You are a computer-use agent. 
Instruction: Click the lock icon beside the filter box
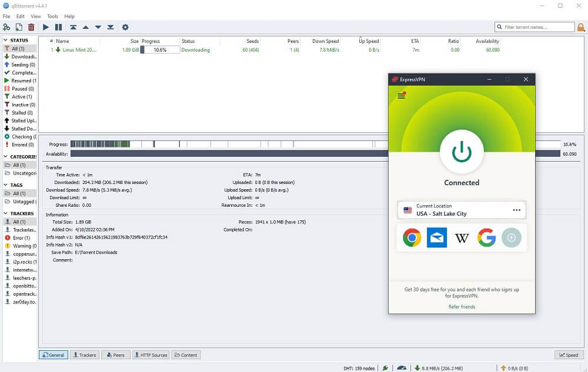click(x=581, y=27)
